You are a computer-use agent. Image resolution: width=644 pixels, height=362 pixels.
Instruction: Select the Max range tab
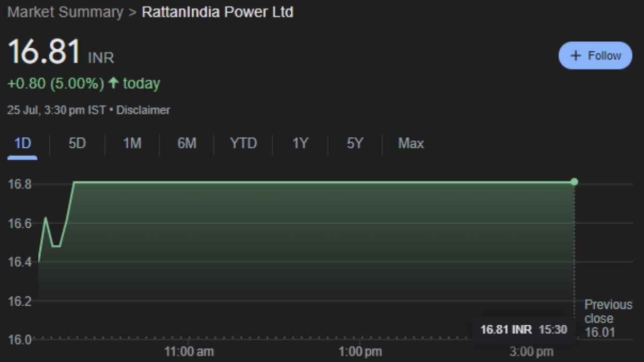411,143
